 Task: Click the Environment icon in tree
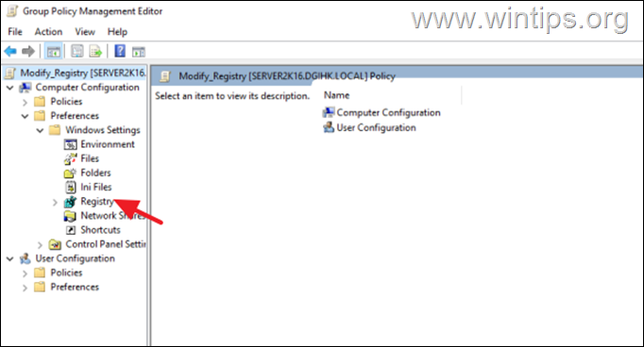[70, 144]
